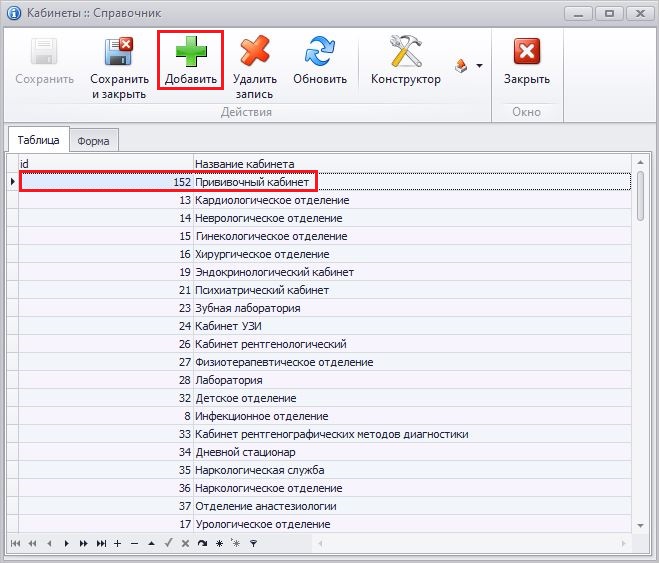This screenshot has height=563, width=659.
Task: Click Удалить запись red cross icon
Action: (x=254, y=54)
